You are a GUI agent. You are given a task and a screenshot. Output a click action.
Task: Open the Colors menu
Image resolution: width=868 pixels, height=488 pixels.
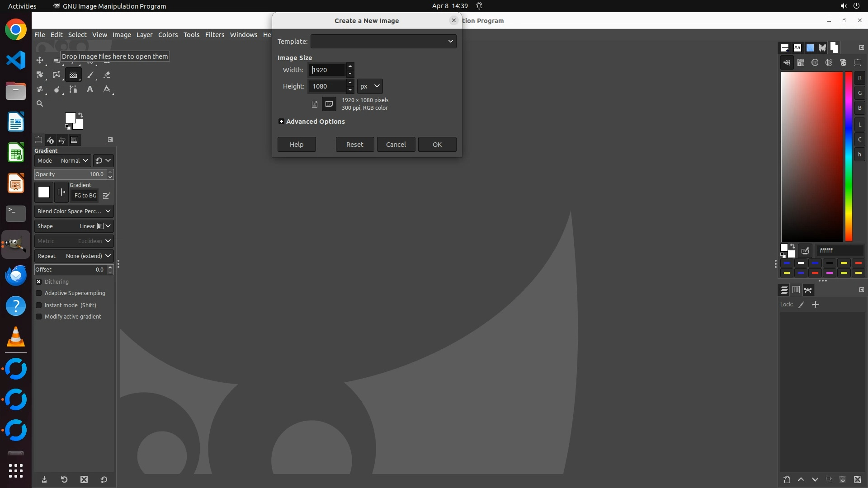(168, 35)
